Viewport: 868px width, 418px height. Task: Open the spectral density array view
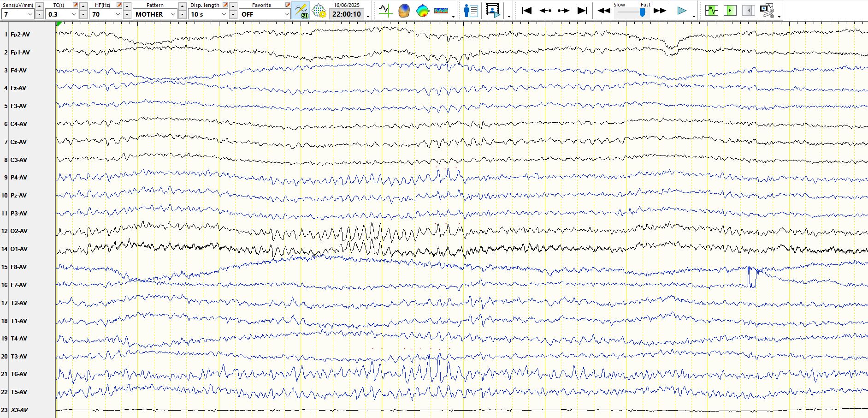pyautogui.click(x=441, y=11)
